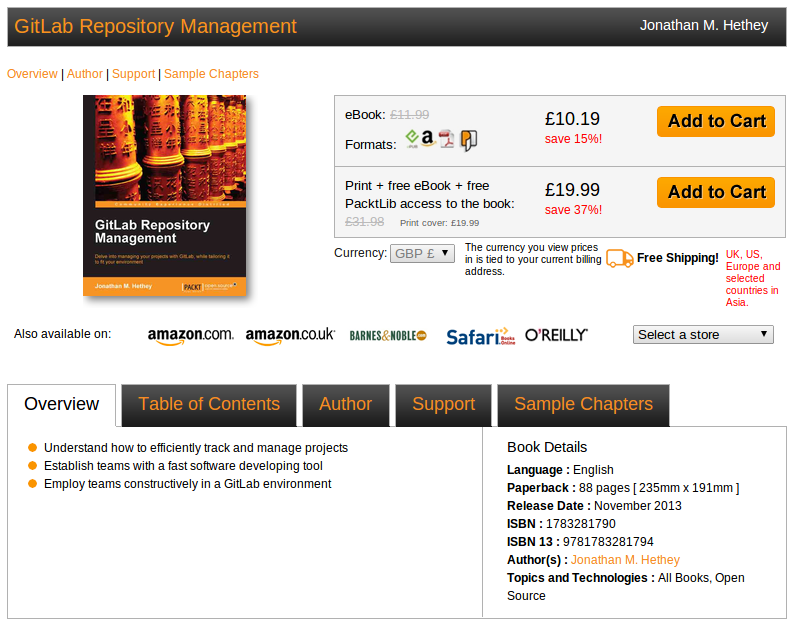Switch to the Overview tab
Image resolution: width=792 pixels, height=627 pixels.
[62, 404]
